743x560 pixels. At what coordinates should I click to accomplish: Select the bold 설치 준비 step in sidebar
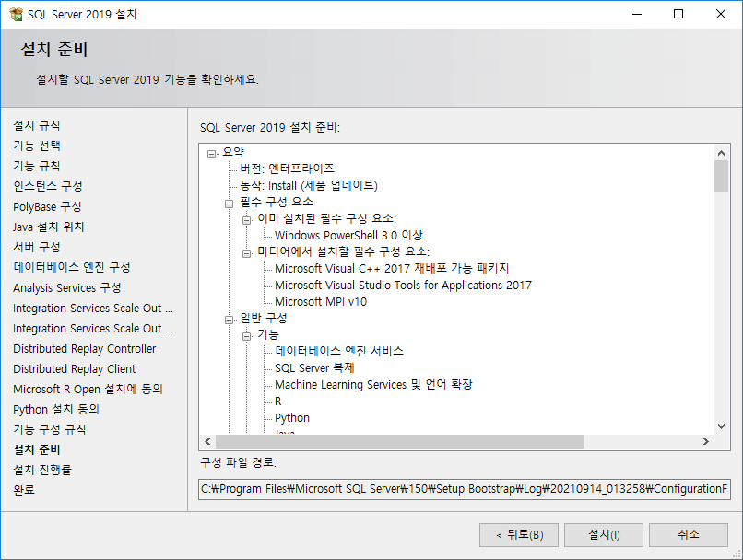pos(37,449)
